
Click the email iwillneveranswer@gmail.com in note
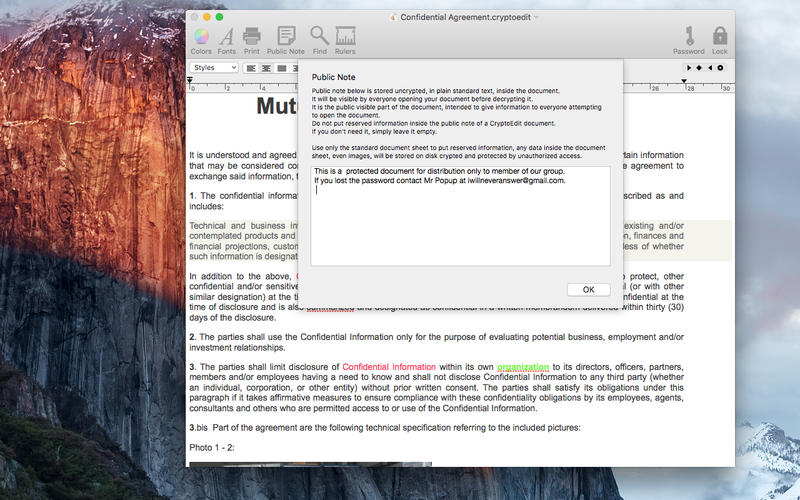[x=516, y=180]
